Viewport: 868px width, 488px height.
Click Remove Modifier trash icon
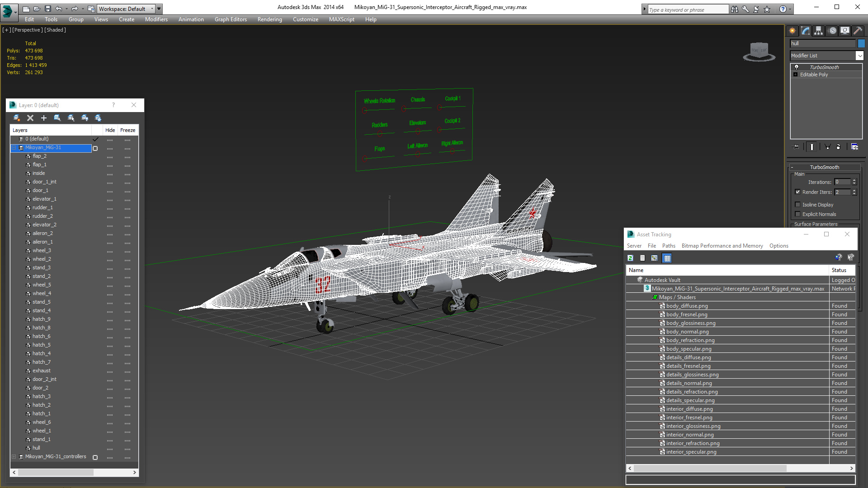pos(839,147)
